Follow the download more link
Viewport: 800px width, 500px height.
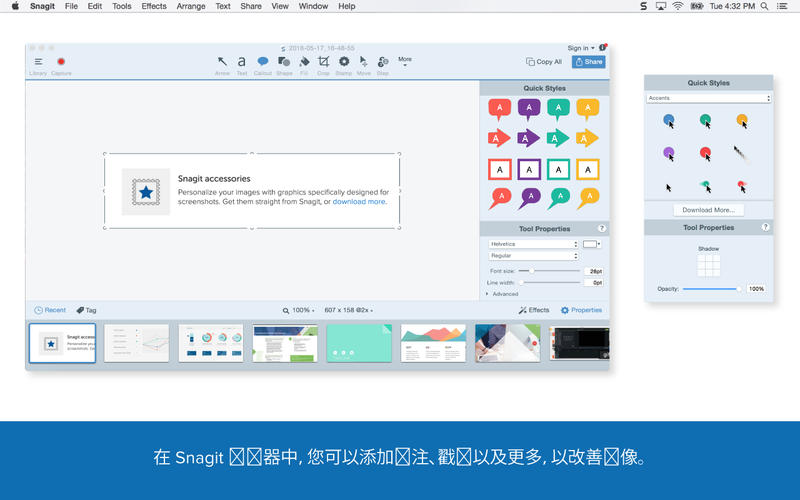pos(359,202)
